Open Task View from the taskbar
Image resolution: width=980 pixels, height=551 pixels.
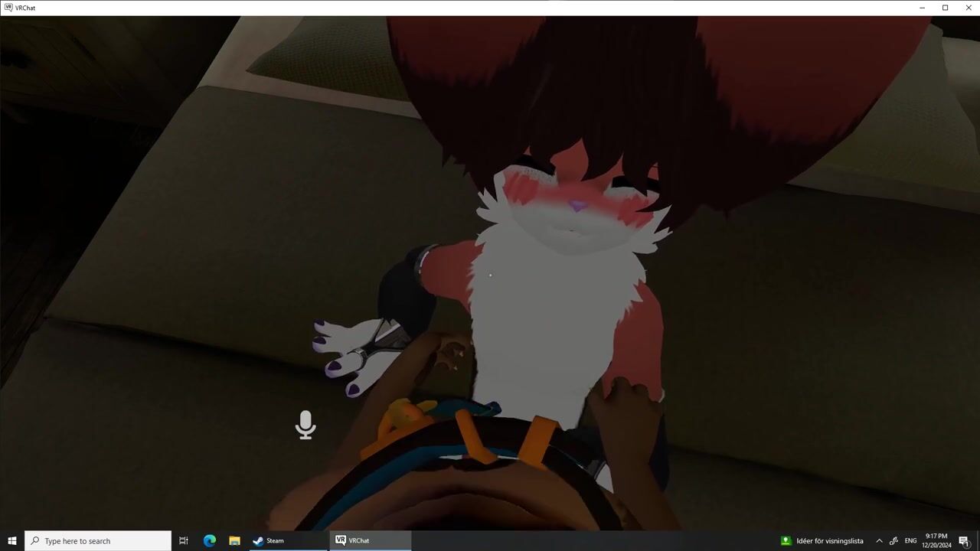pos(184,540)
